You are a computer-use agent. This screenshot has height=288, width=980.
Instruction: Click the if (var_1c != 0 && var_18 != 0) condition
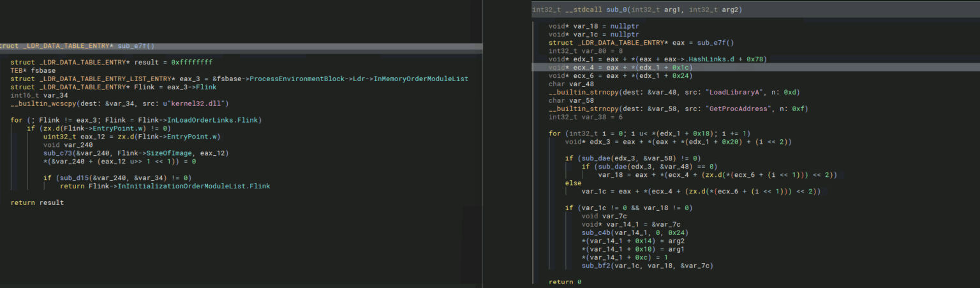pyautogui.click(x=629, y=208)
